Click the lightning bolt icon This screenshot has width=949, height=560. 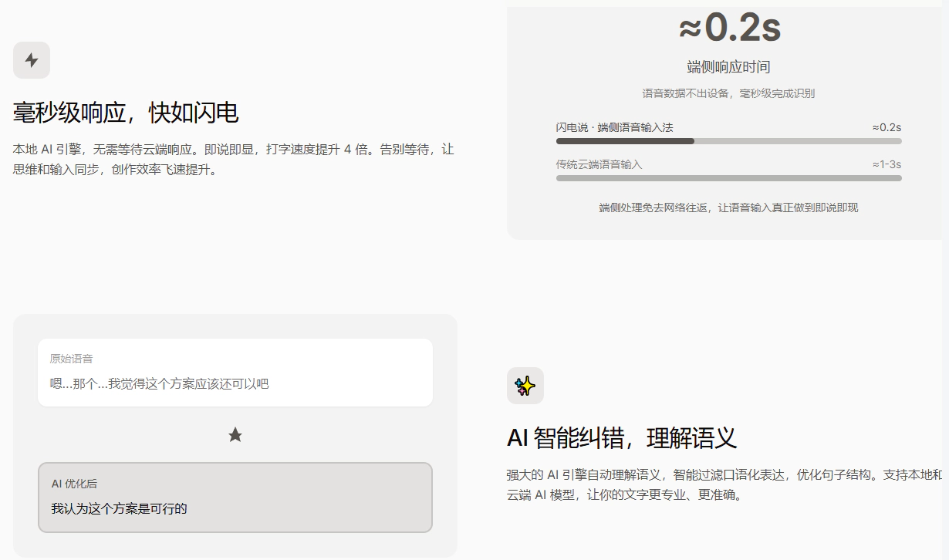pyautogui.click(x=32, y=60)
